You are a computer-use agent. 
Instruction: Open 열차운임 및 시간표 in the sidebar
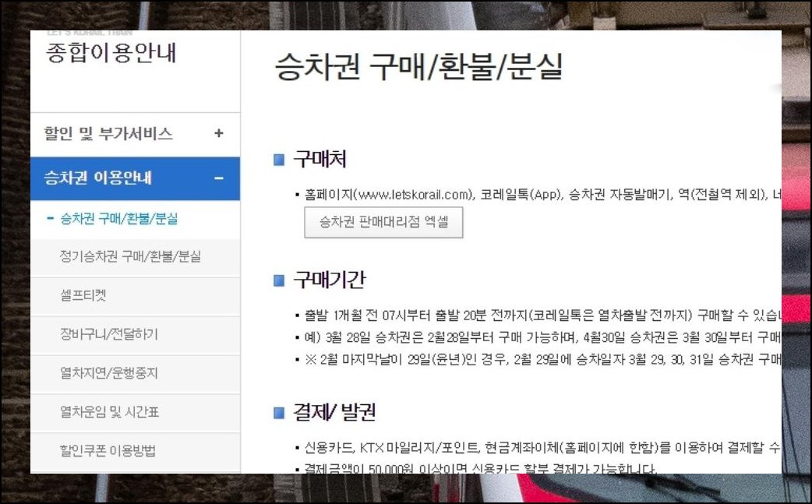coord(109,412)
